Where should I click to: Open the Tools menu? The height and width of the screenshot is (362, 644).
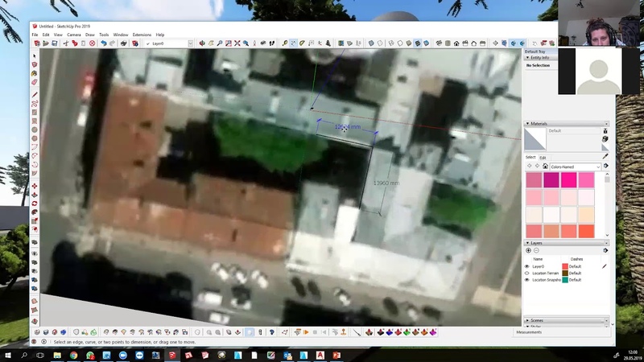104,35
